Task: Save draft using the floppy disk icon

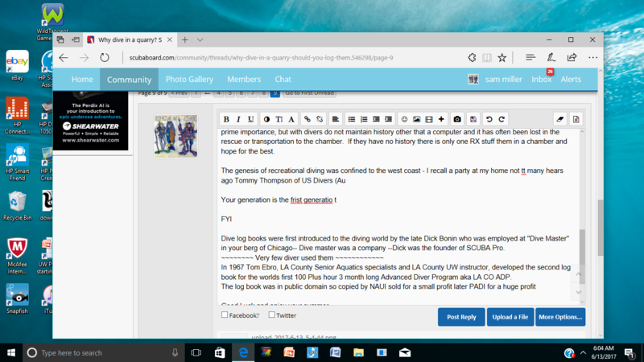Action: pyautogui.click(x=473, y=119)
